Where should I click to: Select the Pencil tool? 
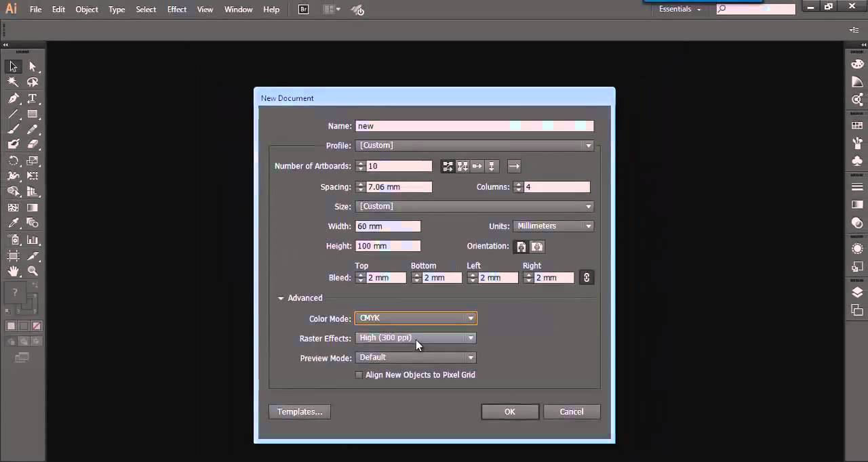click(x=33, y=129)
